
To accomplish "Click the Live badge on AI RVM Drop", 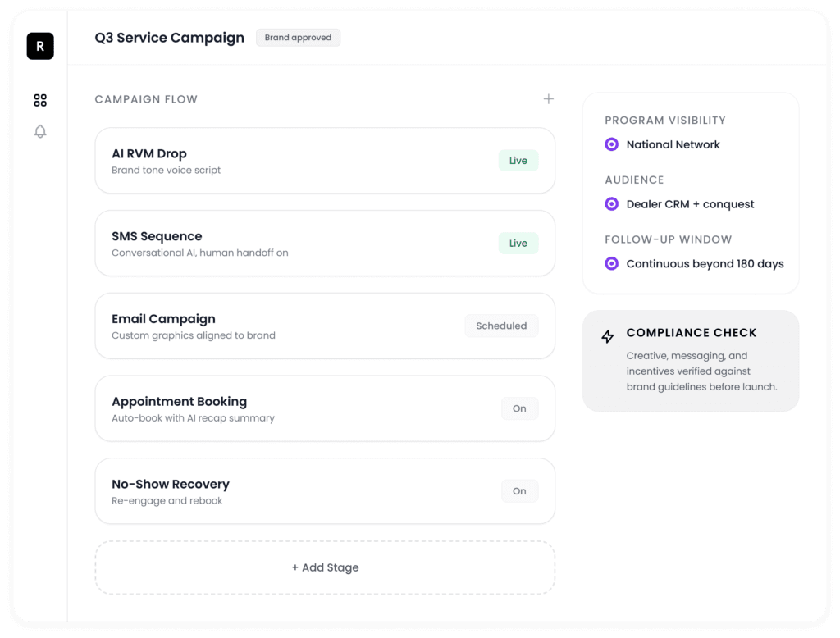I will pos(518,161).
